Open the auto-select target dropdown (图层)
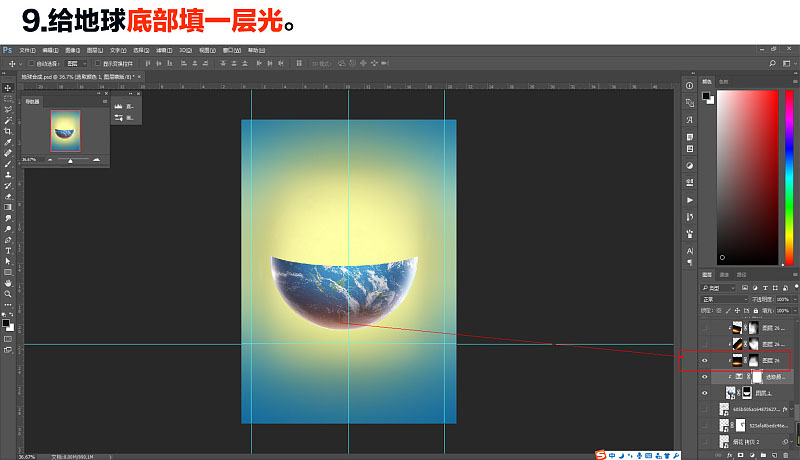The height and width of the screenshot is (460, 800). pyautogui.click(x=77, y=63)
